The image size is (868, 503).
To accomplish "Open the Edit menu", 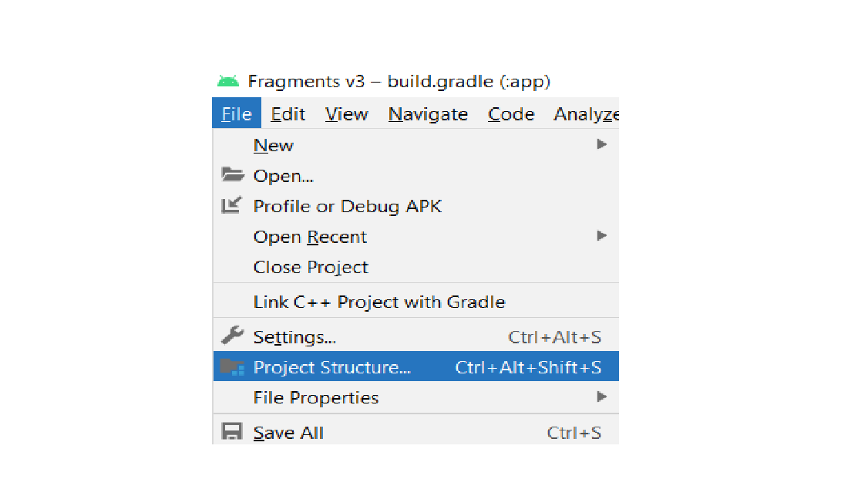I will tap(288, 113).
